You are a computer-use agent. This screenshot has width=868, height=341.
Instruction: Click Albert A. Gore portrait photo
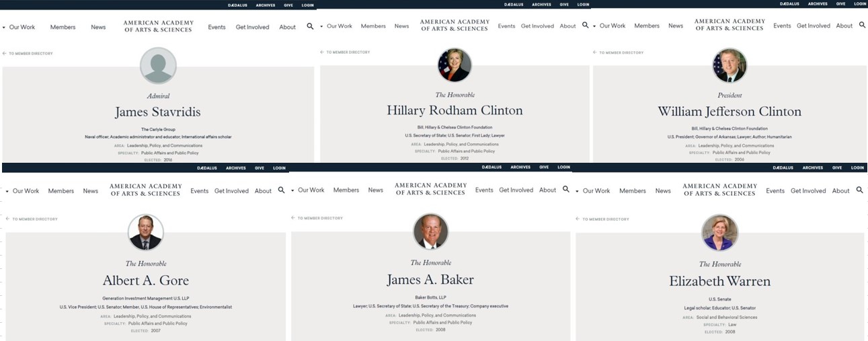(146, 232)
